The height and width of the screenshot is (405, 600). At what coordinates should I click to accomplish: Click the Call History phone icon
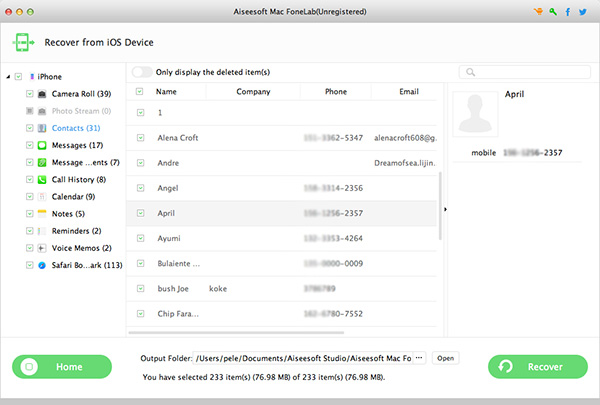(42, 179)
